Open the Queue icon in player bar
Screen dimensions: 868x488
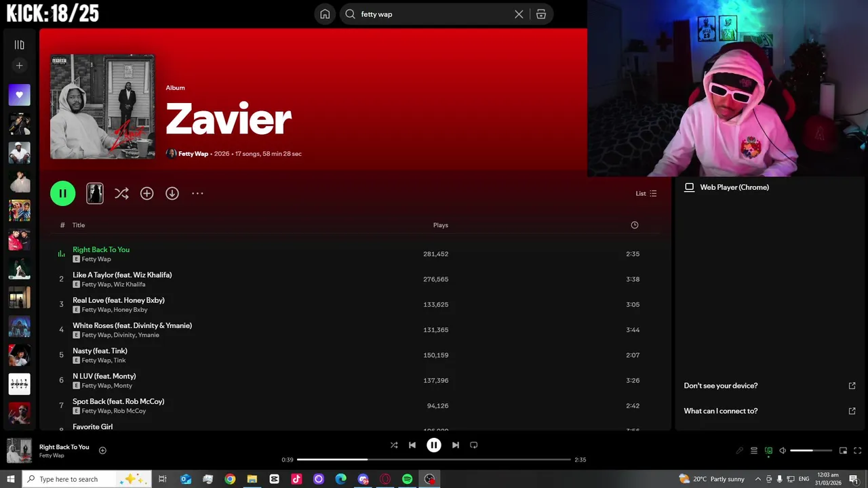coord(753,451)
